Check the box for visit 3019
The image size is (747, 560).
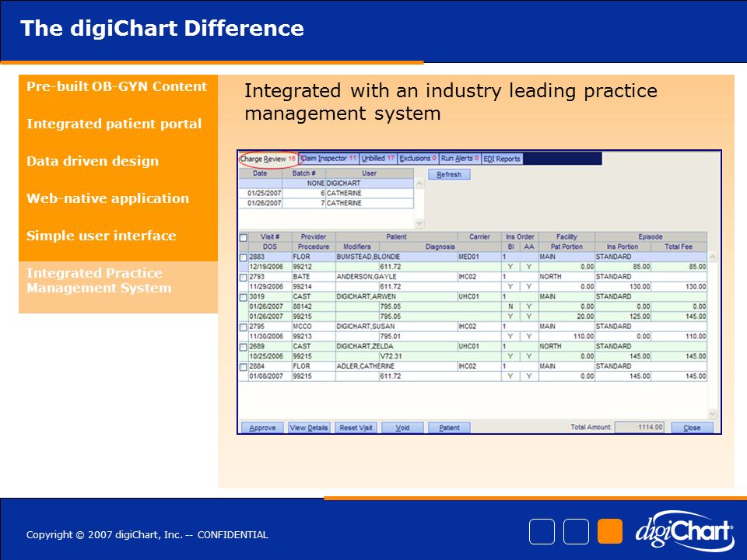(244, 298)
